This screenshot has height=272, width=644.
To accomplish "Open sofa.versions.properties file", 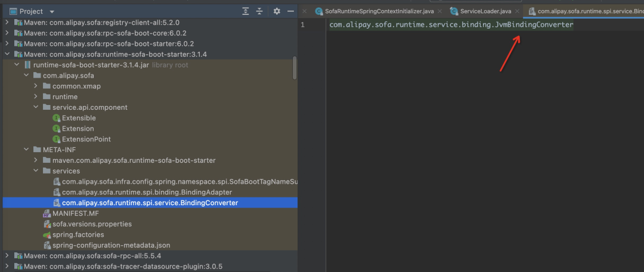I will click(x=92, y=224).
